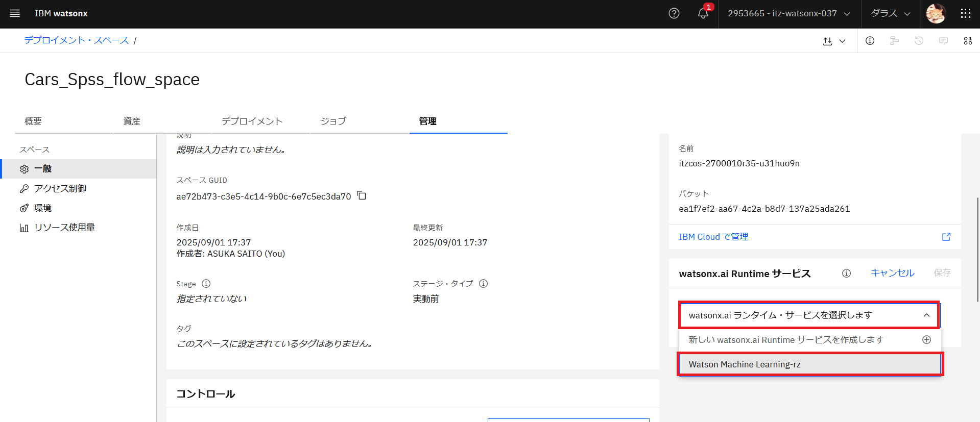Collapse the watsonx.ai ランタイム・サービス dropdown

[809, 315]
